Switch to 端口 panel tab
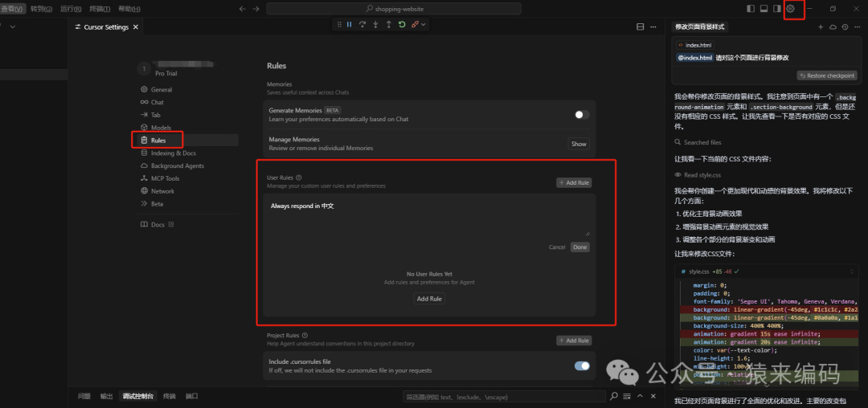This screenshot has height=408, width=868. [x=191, y=397]
